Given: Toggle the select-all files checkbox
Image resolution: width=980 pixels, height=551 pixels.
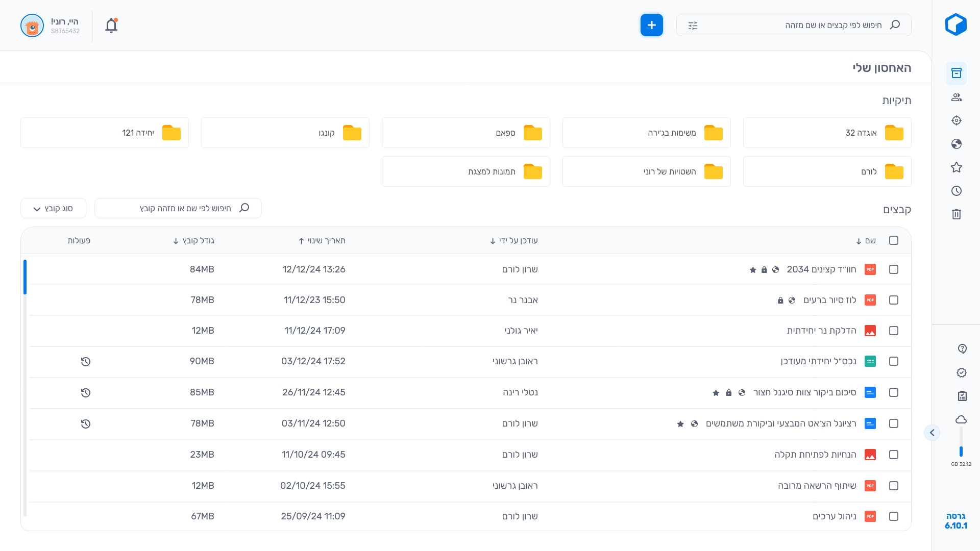Looking at the screenshot, I should (x=894, y=240).
